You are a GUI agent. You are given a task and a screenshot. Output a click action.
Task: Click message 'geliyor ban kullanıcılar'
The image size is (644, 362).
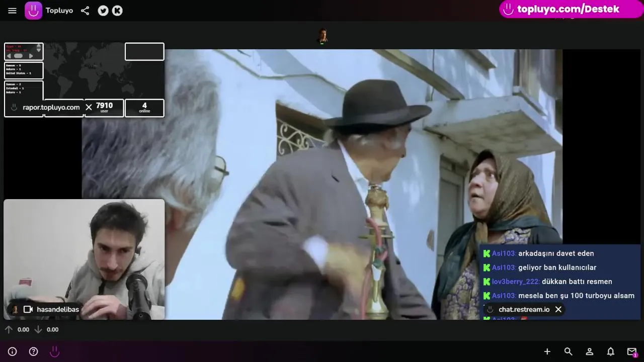557,267
